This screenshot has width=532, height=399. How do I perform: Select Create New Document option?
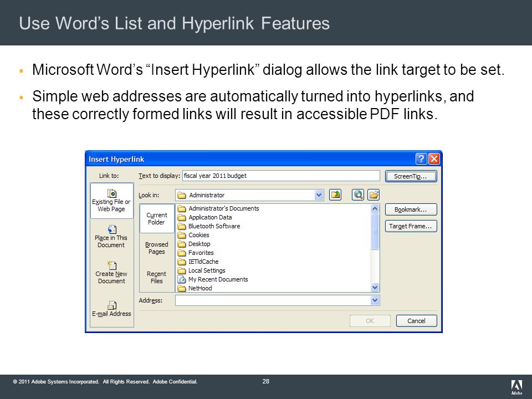click(x=111, y=273)
